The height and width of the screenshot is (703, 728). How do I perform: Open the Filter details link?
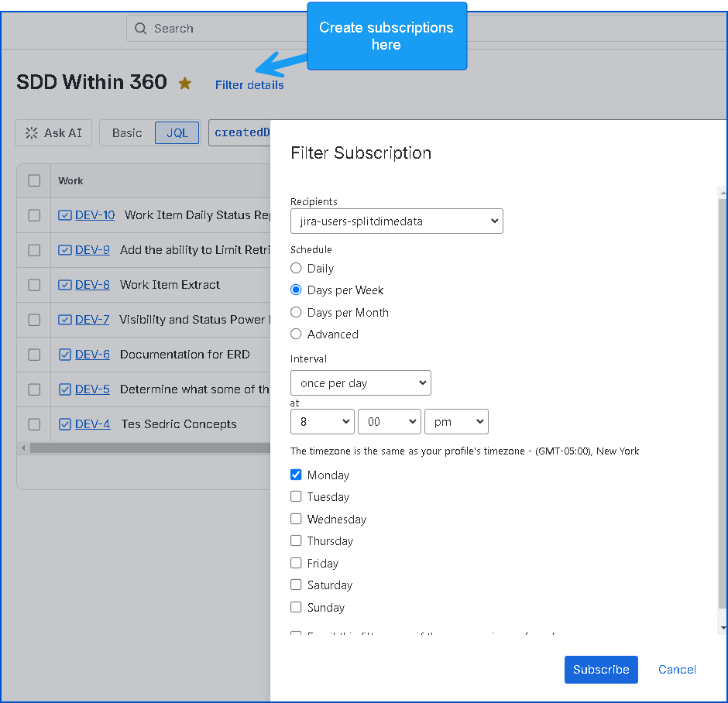[249, 85]
